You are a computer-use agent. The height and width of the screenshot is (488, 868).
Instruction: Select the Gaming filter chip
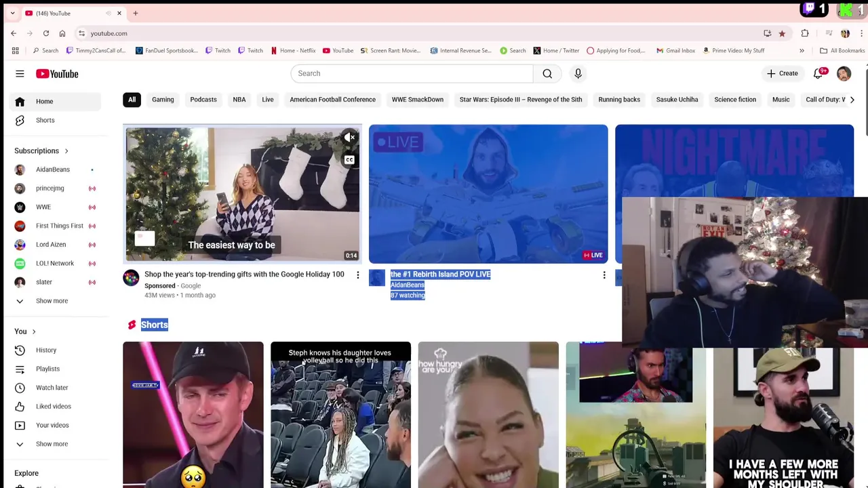[x=163, y=100]
